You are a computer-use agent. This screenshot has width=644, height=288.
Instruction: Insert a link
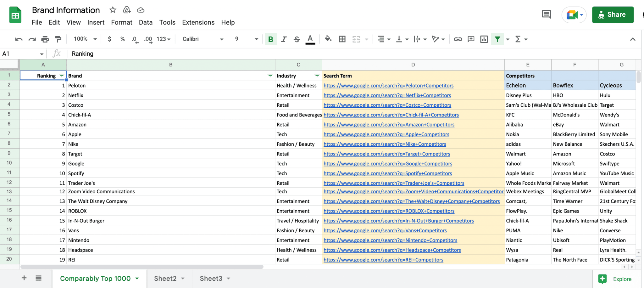click(x=458, y=39)
